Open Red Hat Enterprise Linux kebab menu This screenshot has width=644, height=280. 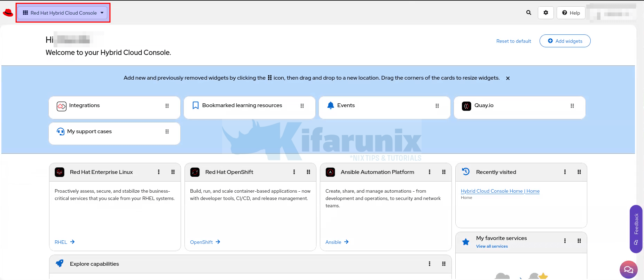[159, 172]
